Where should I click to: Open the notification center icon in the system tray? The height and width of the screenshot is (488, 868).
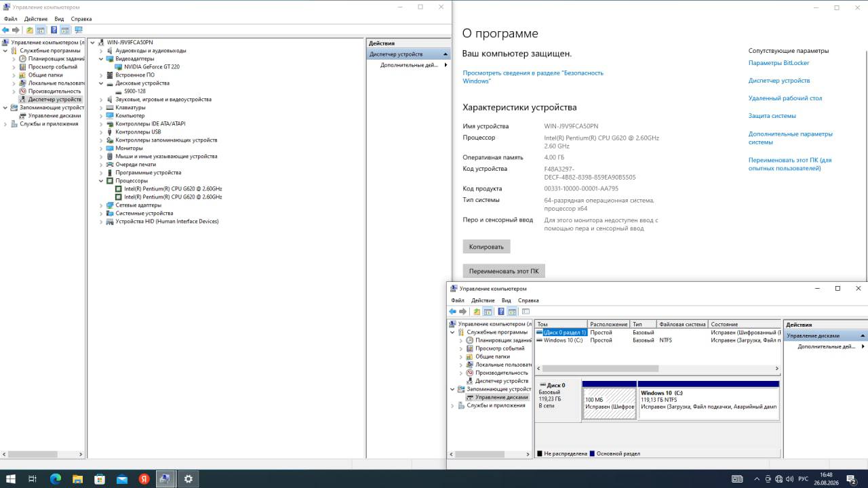tap(851, 479)
